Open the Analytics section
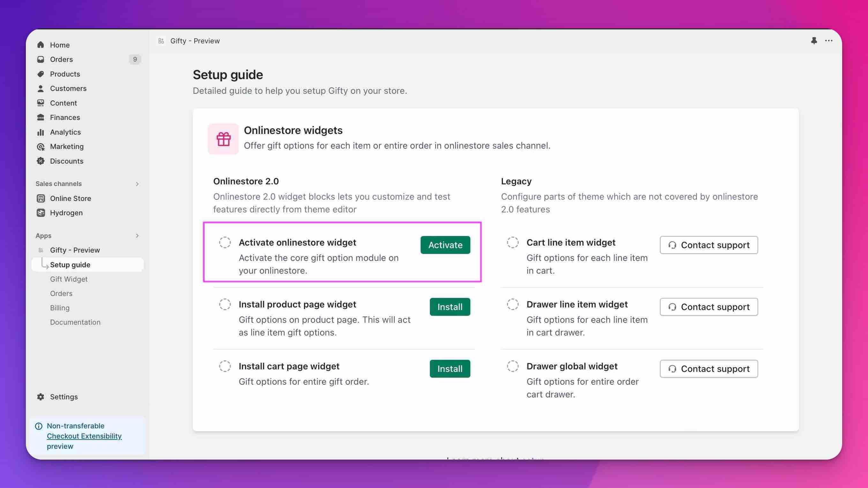The height and width of the screenshot is (488, 868). 88,132
